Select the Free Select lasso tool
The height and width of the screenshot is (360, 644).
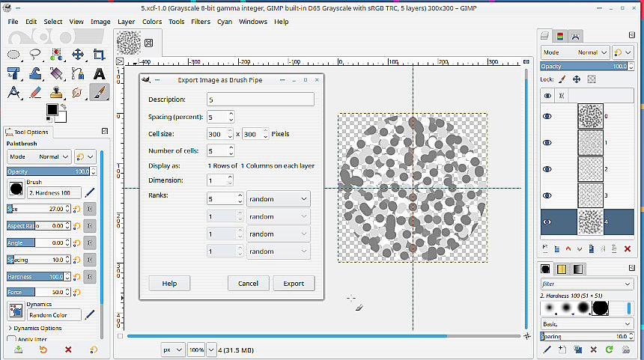[x=35, y=54]
